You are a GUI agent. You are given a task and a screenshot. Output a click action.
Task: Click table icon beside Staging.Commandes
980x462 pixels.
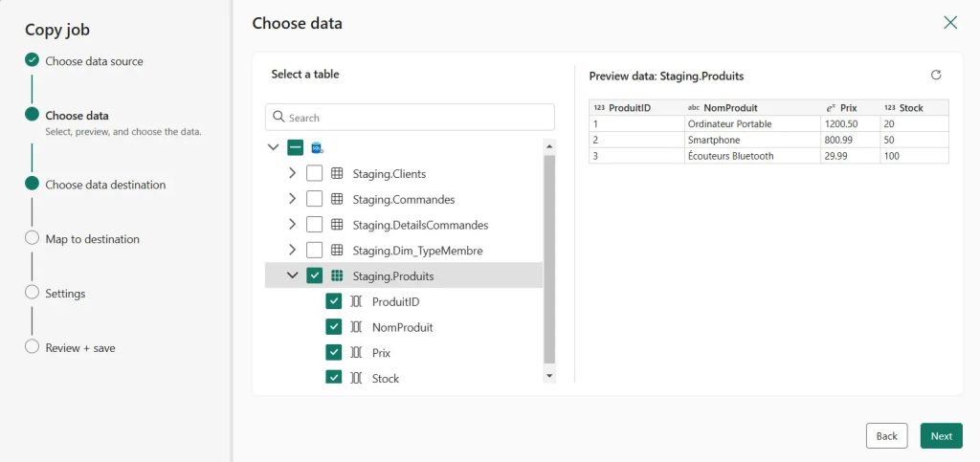click(x=337, y=199)
